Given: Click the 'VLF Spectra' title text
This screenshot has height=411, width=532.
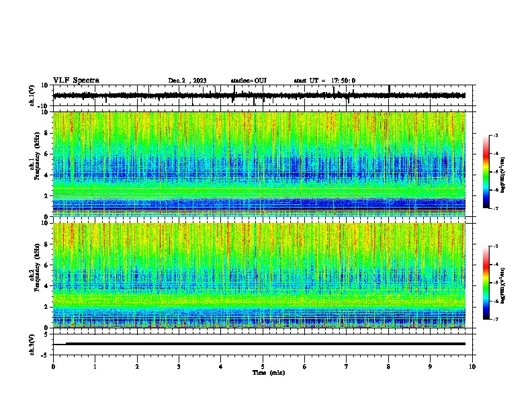Looking at the screenshot, I should [76, 81].
